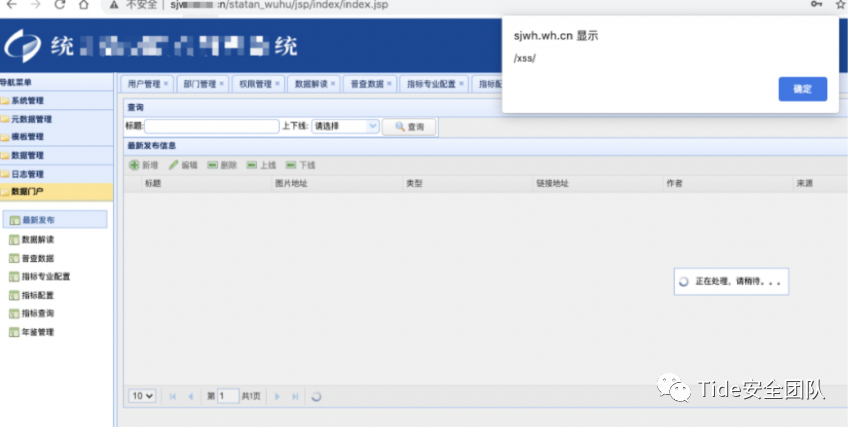Click the insecure warning triangle icon
The image size is (853, 427).
[114, 5]
